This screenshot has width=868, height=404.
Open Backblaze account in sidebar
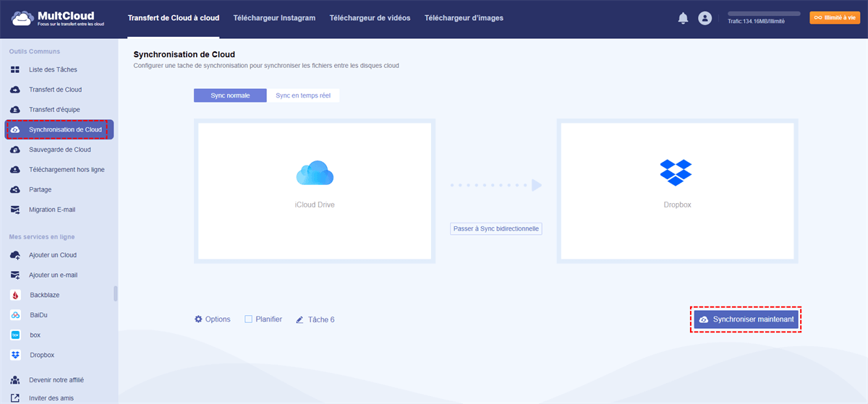coord(46,295)
